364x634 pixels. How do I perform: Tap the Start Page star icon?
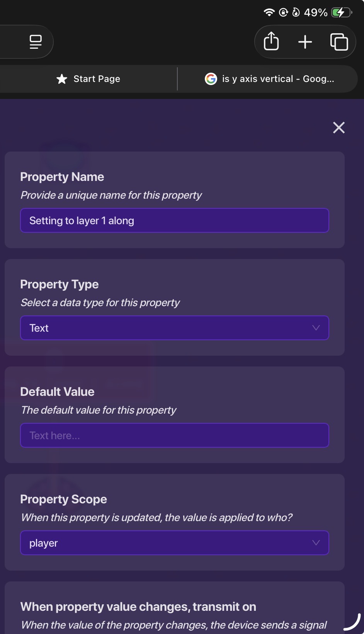coord(62,79)
